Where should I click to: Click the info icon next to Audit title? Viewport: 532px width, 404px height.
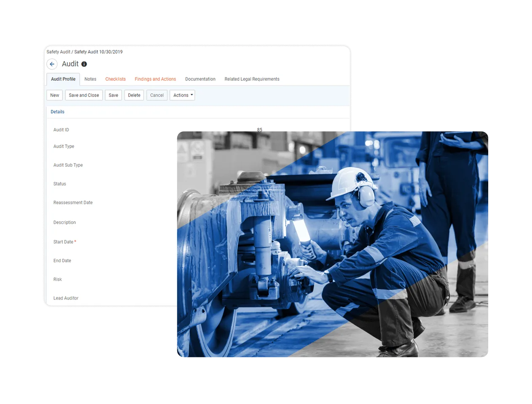[84, 64]
